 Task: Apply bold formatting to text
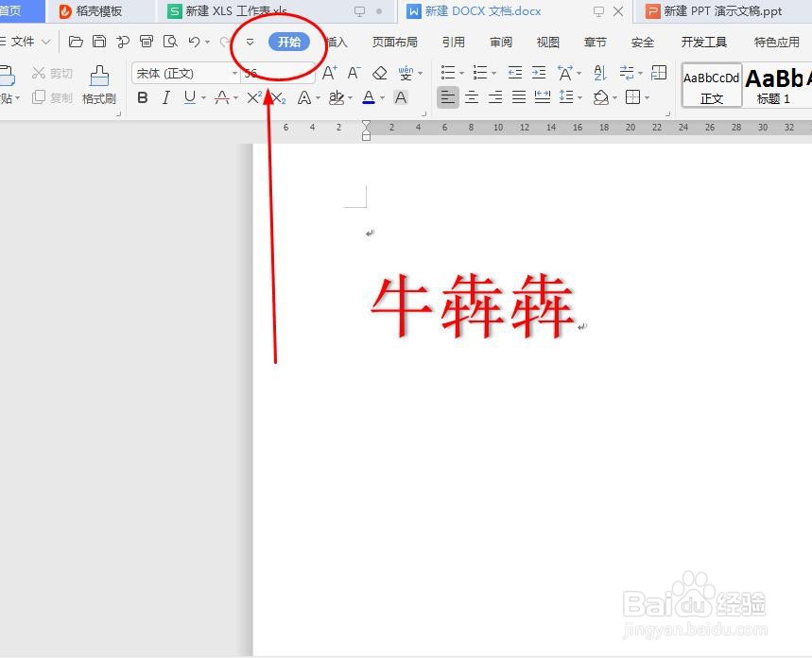tap(142, 96)
